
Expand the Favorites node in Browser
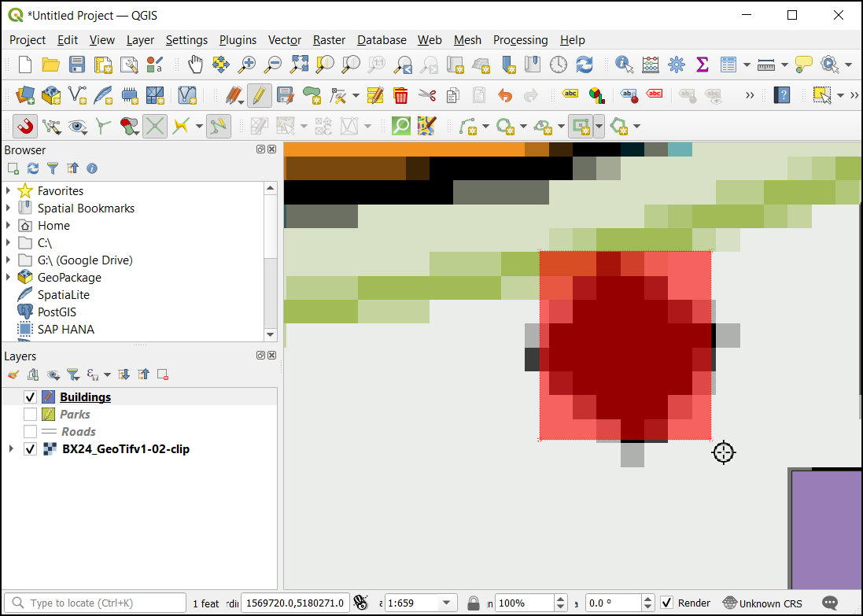tap(9, 191)
